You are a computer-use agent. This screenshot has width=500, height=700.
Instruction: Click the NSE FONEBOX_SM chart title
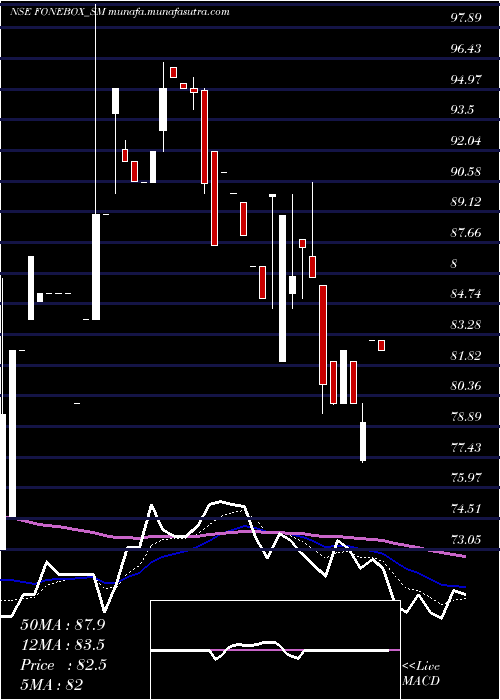pos(120,12)
